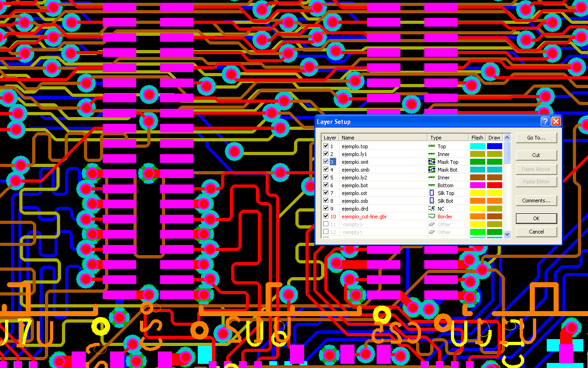Image resolution: width=588 pixels, height=368 pixels.
Task: Click the Border type icon for layer 10
Action: pos(431,217)
